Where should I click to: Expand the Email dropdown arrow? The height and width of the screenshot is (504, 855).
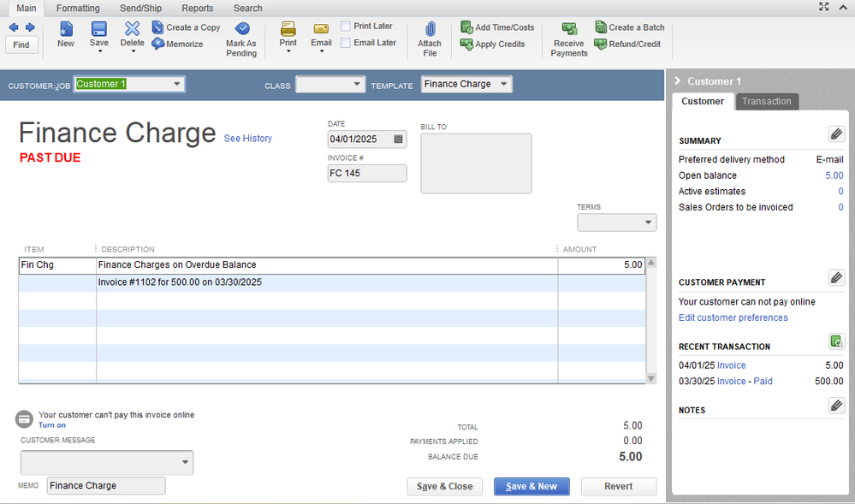tap(322, 51)
